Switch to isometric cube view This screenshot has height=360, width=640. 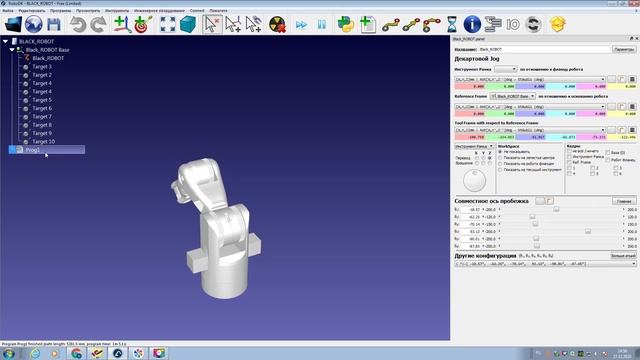click(188, 24)
